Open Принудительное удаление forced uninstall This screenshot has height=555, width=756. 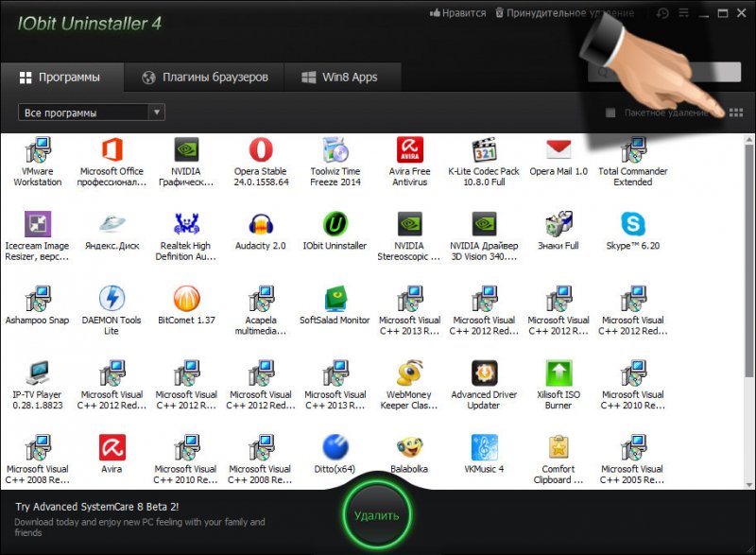tap(564, 13)
